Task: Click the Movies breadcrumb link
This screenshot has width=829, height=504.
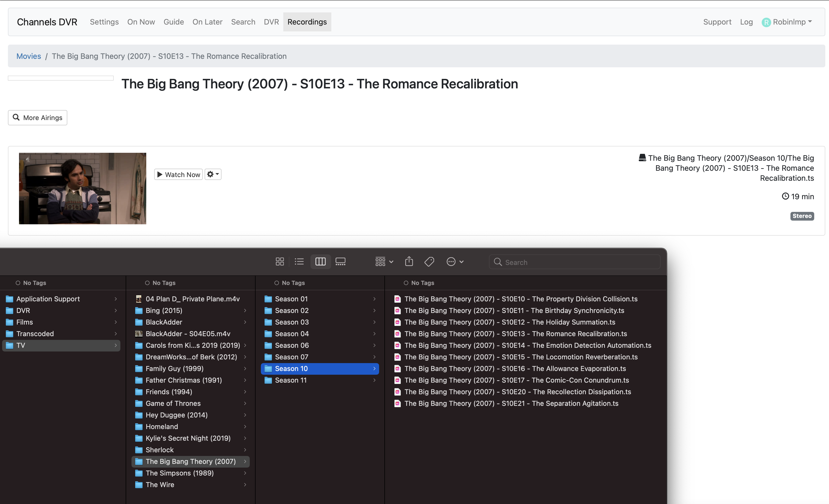Action: [x=29, y=56]
